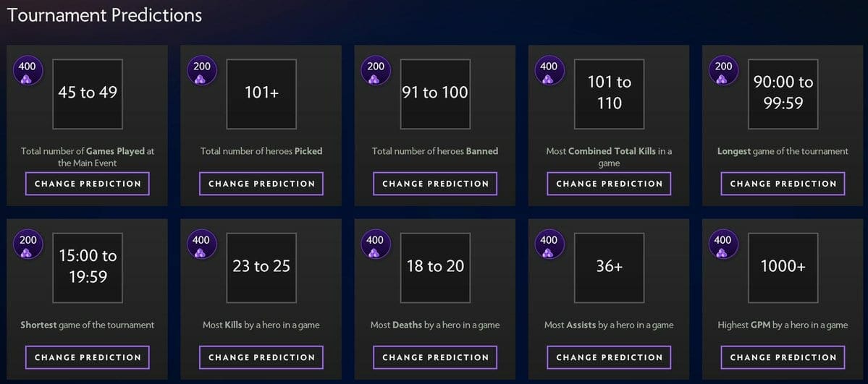Change prediction for Most Assists by a hero

click(x=609, y=357)
